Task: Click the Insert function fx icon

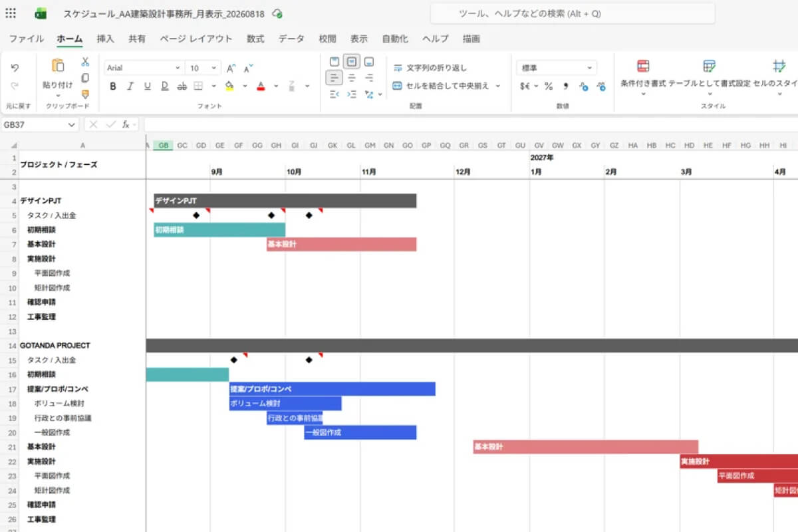Action: tap(126, 124)
